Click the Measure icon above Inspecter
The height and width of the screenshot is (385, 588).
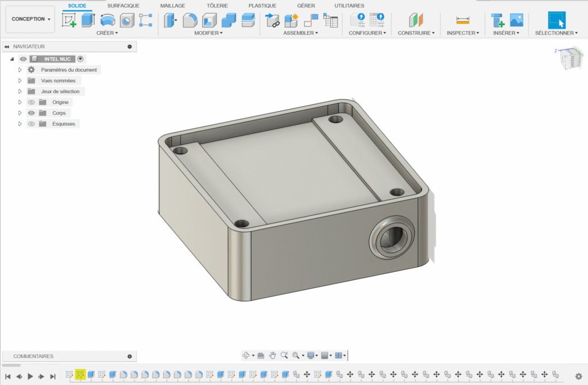point(462,21)
